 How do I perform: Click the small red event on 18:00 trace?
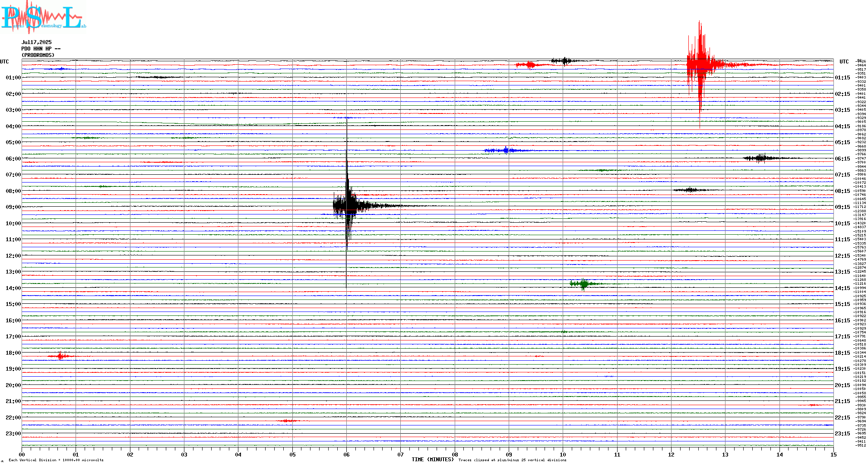click(x=61, y=356)
